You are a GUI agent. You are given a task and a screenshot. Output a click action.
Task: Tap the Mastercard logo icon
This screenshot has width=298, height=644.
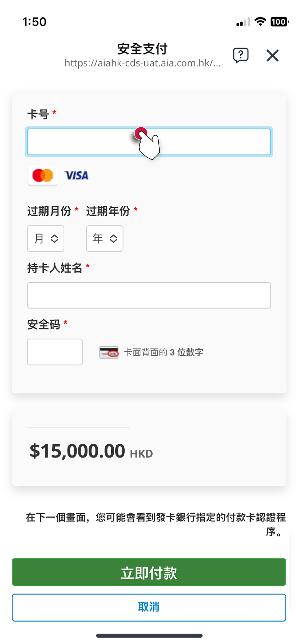pyautogui.click(x=43, y=175)
